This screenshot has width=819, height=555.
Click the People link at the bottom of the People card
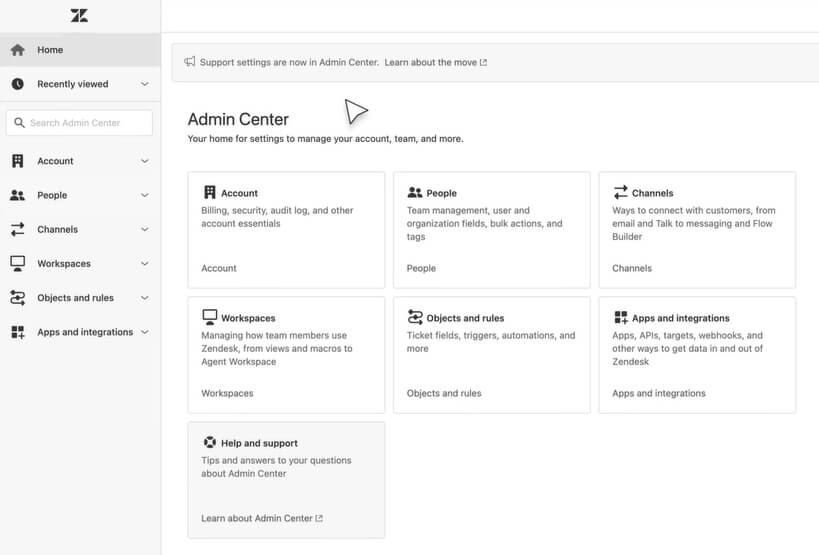point(421,268)
